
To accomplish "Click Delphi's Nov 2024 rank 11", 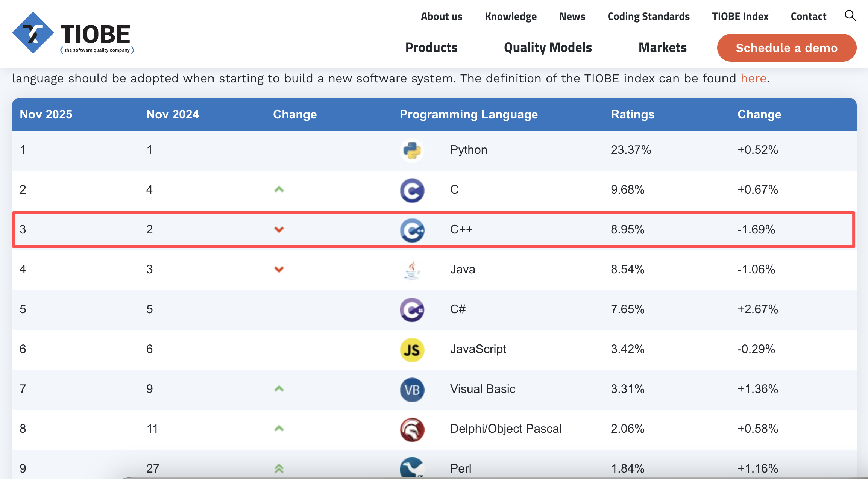I will click(x=152, y=429).
